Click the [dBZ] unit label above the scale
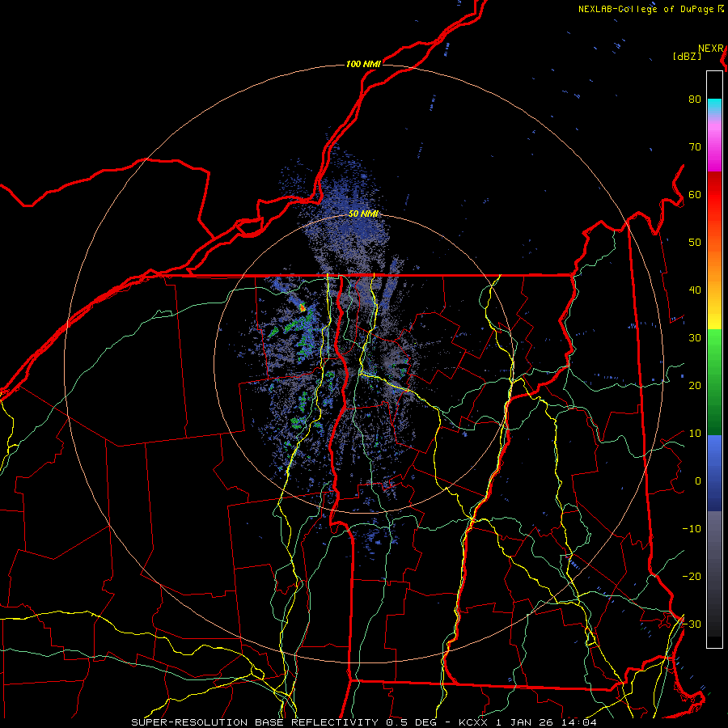This screenshot has height=728, width=728. click(x=687, y=57)
